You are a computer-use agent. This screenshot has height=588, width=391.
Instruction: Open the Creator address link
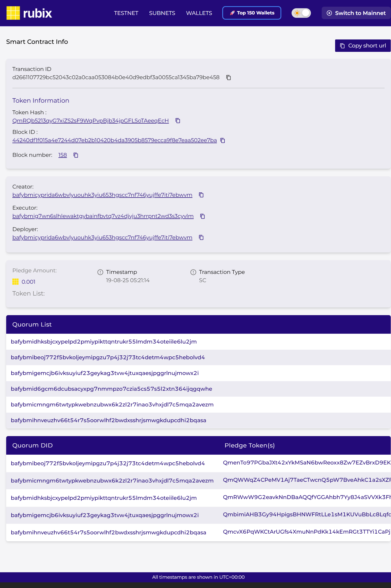102,195
